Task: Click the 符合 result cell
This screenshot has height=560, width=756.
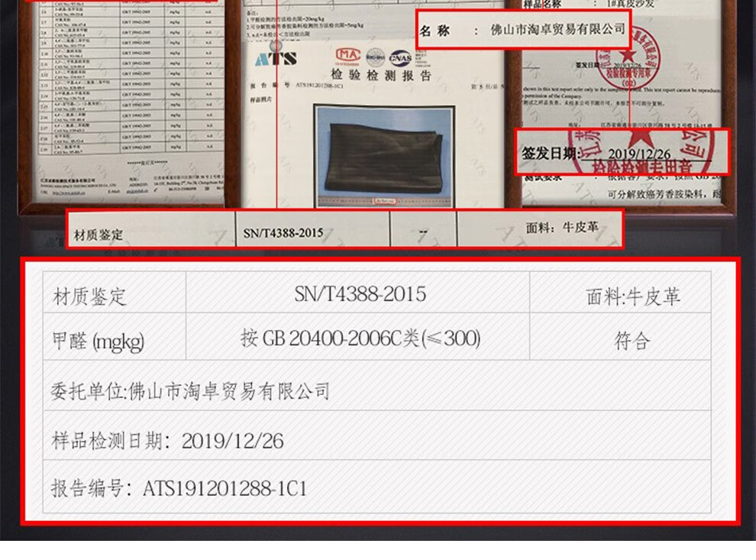Action: pyautogui.click(x=621, y=337)
